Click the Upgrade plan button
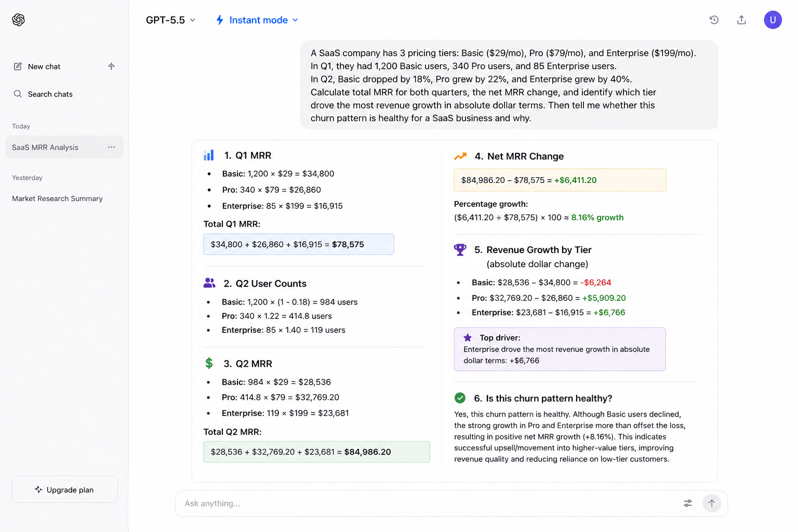 pos(64,489)
